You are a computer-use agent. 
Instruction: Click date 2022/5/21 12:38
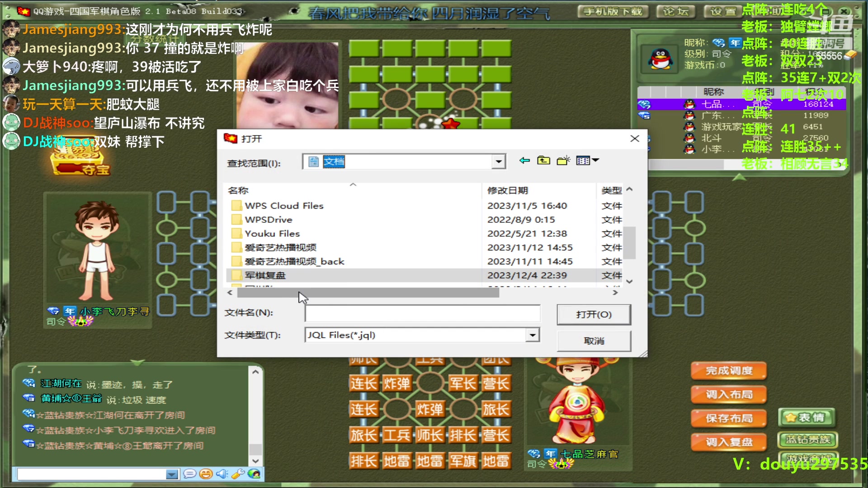(527, 234)
